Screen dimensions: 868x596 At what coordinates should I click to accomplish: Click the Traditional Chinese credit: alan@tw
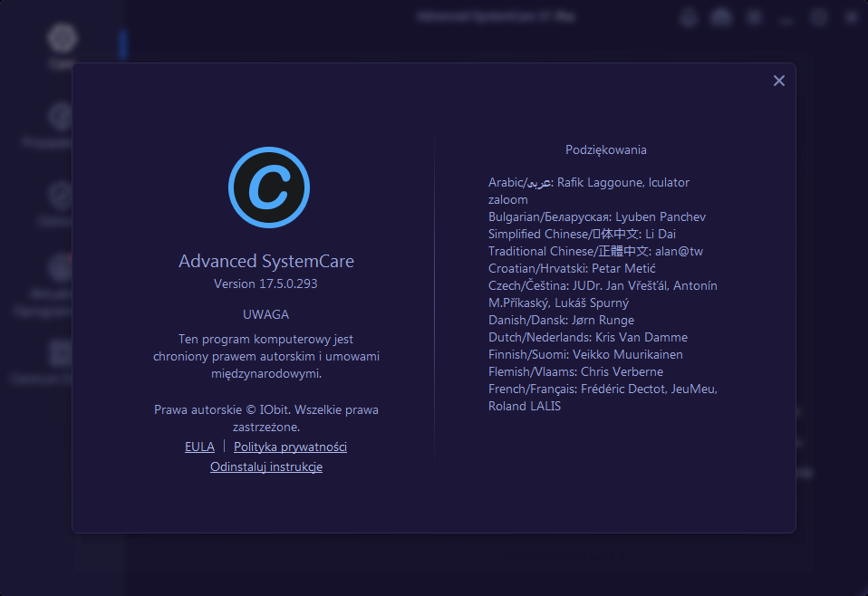click(595, 251)
